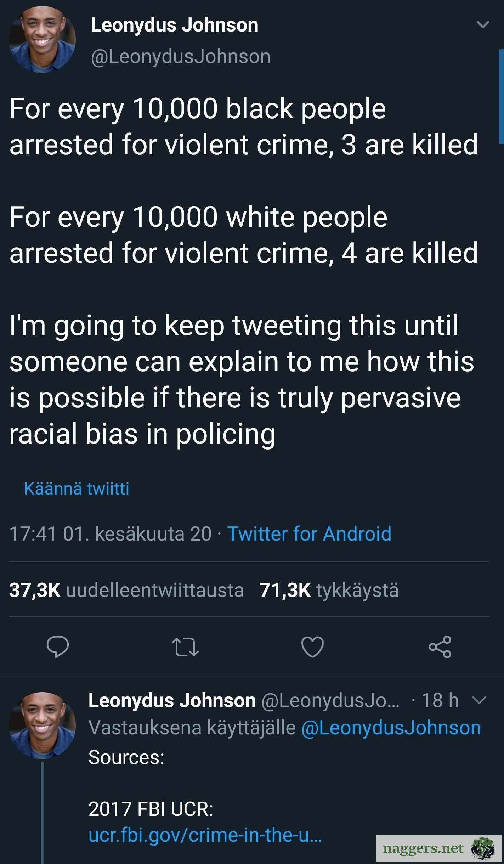Click the @LeonydusJohnson handle under the name
This screenshot has height=864, width=504.
click(181, 56)
